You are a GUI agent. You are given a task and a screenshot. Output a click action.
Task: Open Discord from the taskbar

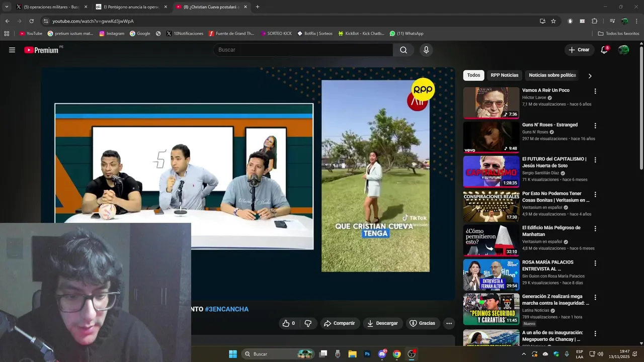click(x=382, y=354)
